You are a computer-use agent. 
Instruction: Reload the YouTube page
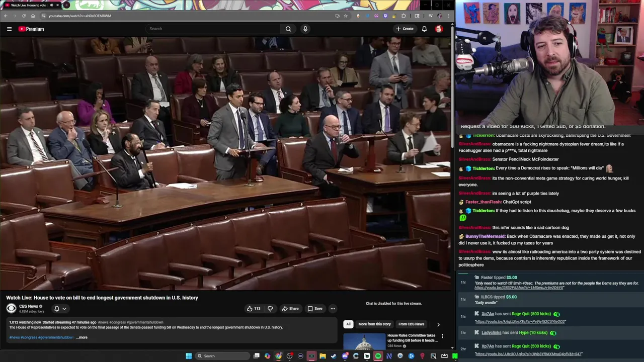click(x=24, y=16)
